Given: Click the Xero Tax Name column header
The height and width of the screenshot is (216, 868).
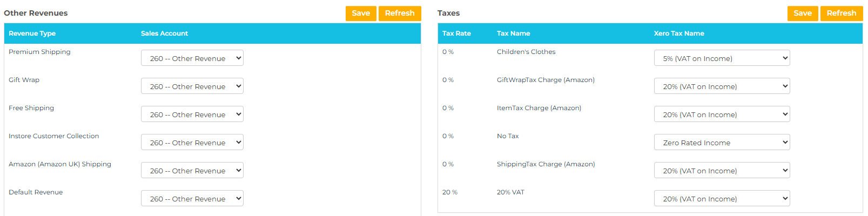Looking at the screenshot, I should 679,33.
